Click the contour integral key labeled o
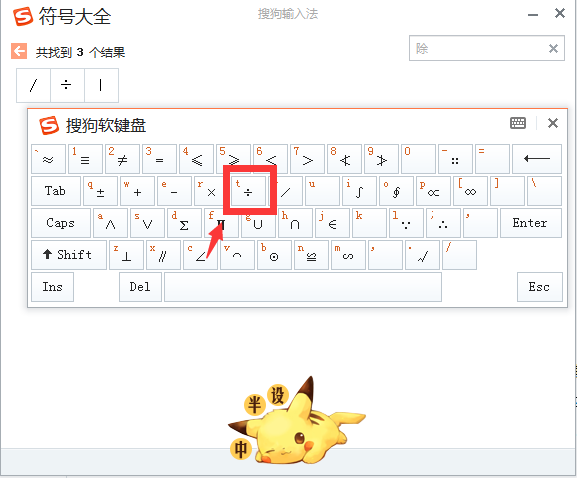577x478 pixels. (x=396, y=191)
